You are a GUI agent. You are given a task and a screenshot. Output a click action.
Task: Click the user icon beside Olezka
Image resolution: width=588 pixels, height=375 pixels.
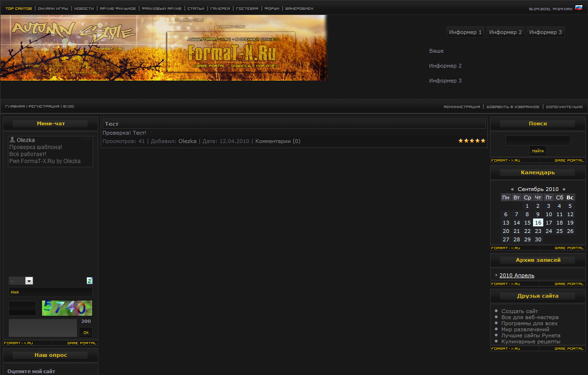(x=12, y=140)
